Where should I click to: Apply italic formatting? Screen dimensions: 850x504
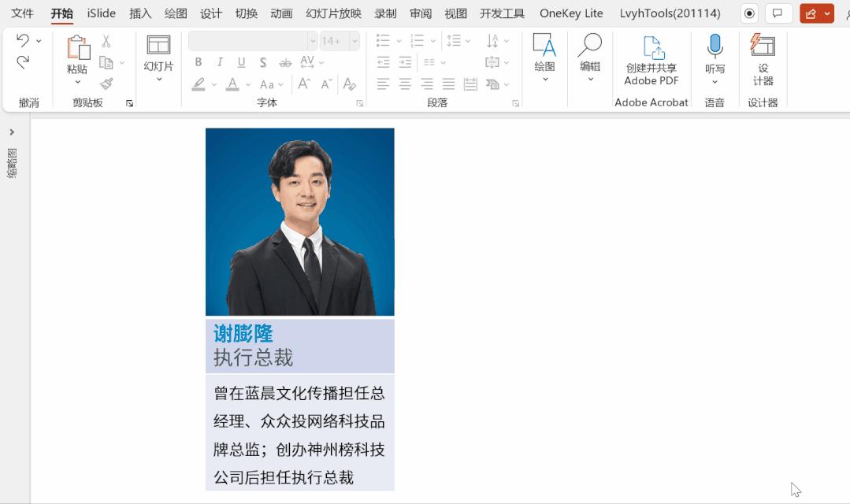click(220, 61)
